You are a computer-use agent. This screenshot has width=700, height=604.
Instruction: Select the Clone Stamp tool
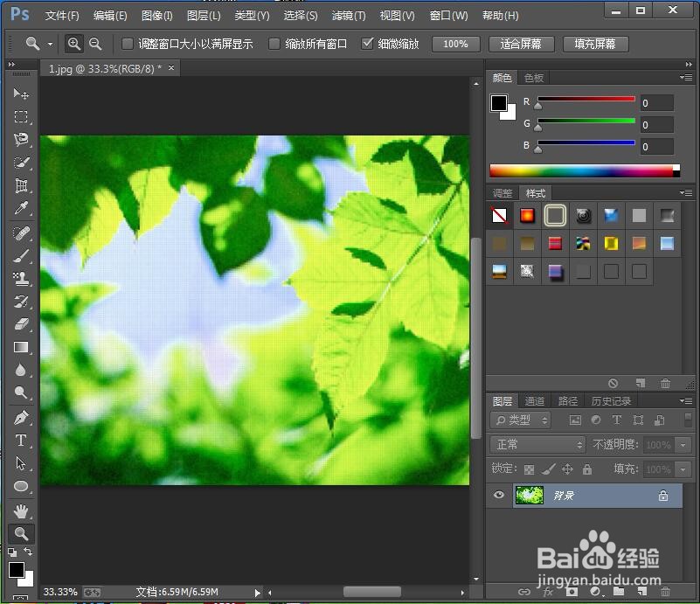[20, 279]
